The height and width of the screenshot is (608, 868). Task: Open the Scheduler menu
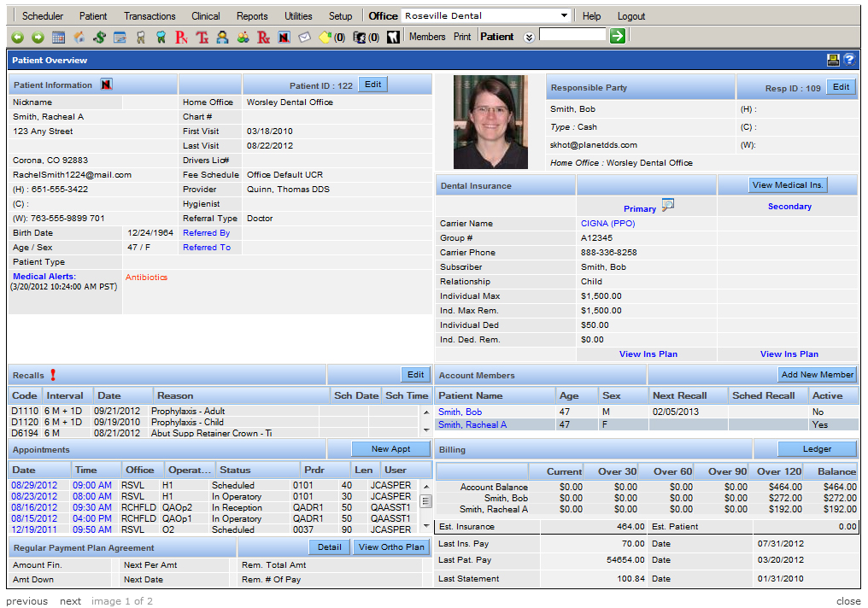(43, 16)
